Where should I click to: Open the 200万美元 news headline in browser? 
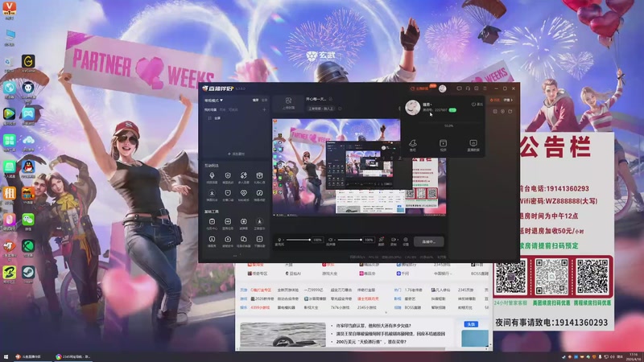[x=371, y=341]
